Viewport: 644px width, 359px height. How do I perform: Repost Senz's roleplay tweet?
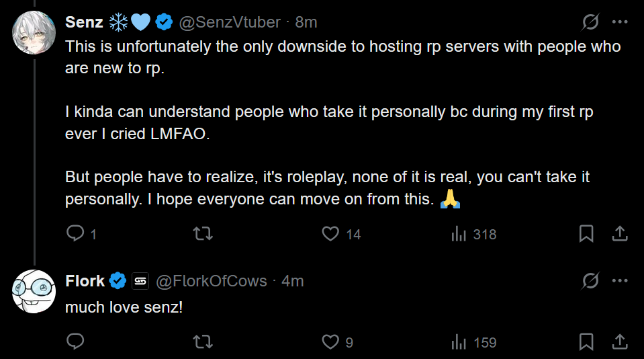pos(203,233)
